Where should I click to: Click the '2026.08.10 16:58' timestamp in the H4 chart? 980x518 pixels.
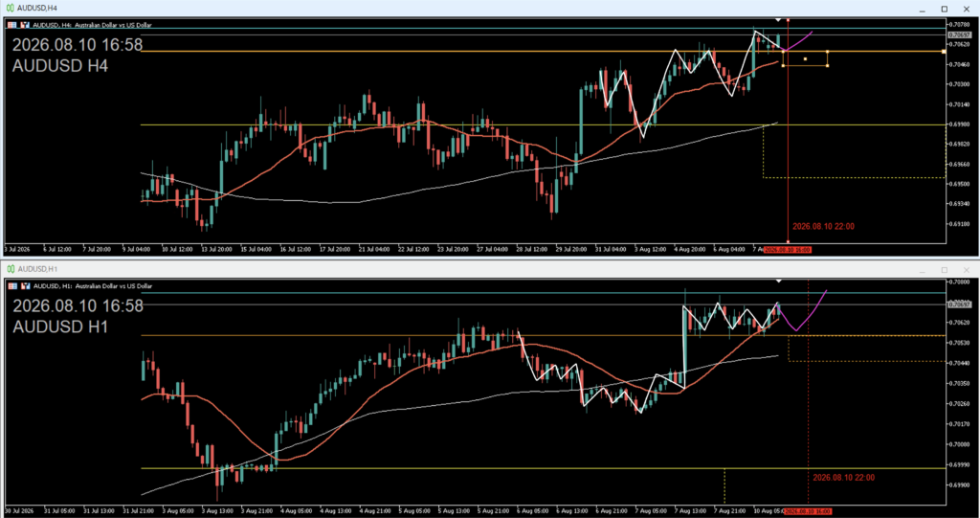78,45
